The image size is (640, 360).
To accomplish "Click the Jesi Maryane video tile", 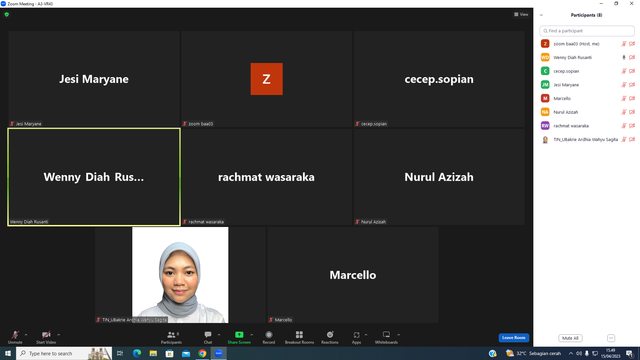I will click(x=94, y=79).
